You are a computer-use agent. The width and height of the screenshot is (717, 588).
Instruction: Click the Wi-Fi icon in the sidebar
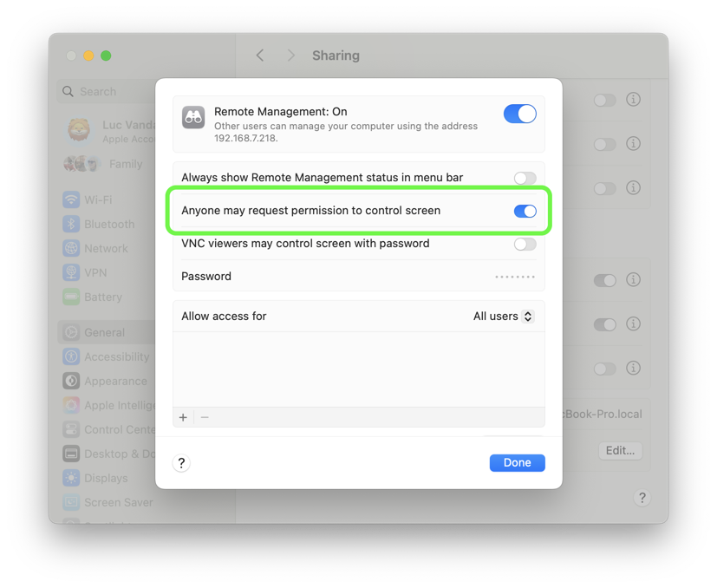point(71,199)
